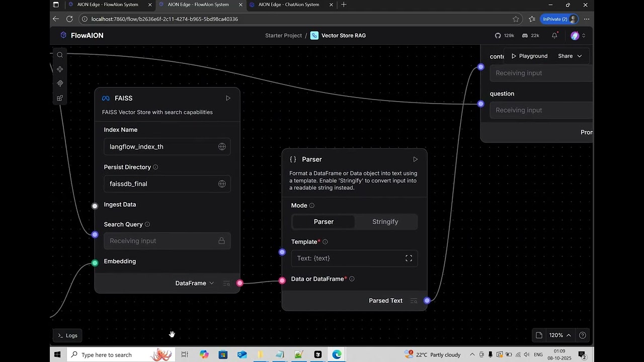Switch Mode to Stringify
The width and height of the screenshot is (644, 362).
click(385, 222)
